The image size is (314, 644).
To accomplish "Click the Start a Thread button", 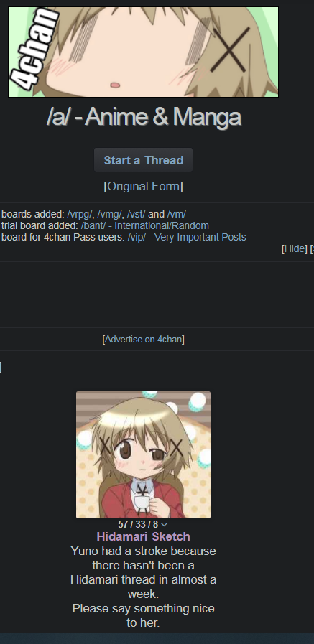I will click(143, 160).
